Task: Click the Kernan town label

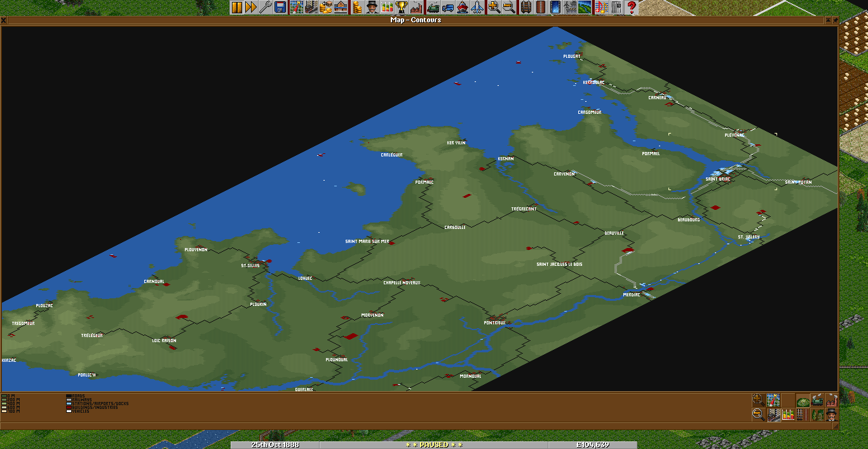Action: coord(505,158)
